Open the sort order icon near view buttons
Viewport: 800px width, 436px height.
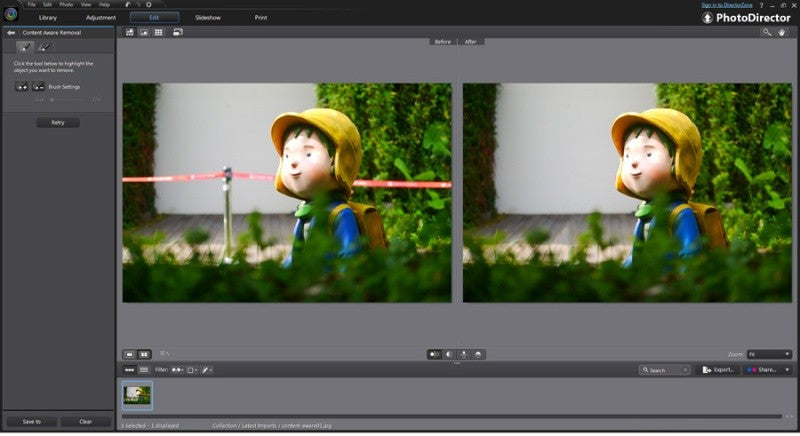(x=164, y=354)
